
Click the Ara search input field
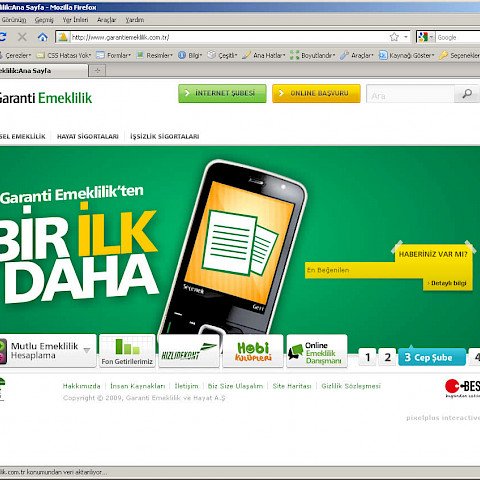coord(411,94)
